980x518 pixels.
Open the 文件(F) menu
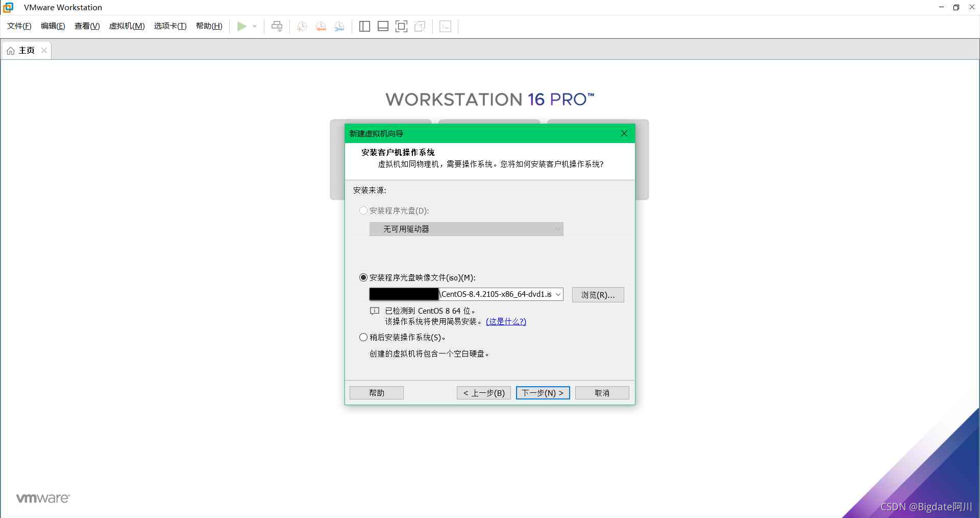point(19,26)
